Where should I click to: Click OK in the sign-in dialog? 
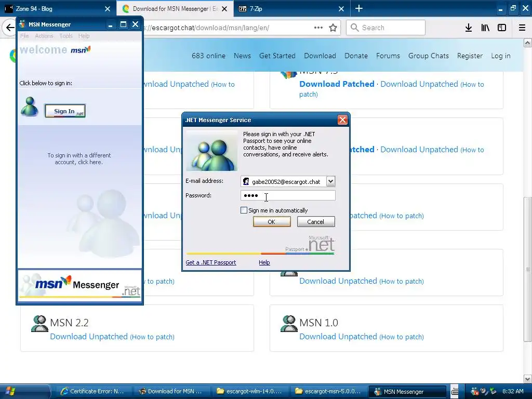[271, 221]
